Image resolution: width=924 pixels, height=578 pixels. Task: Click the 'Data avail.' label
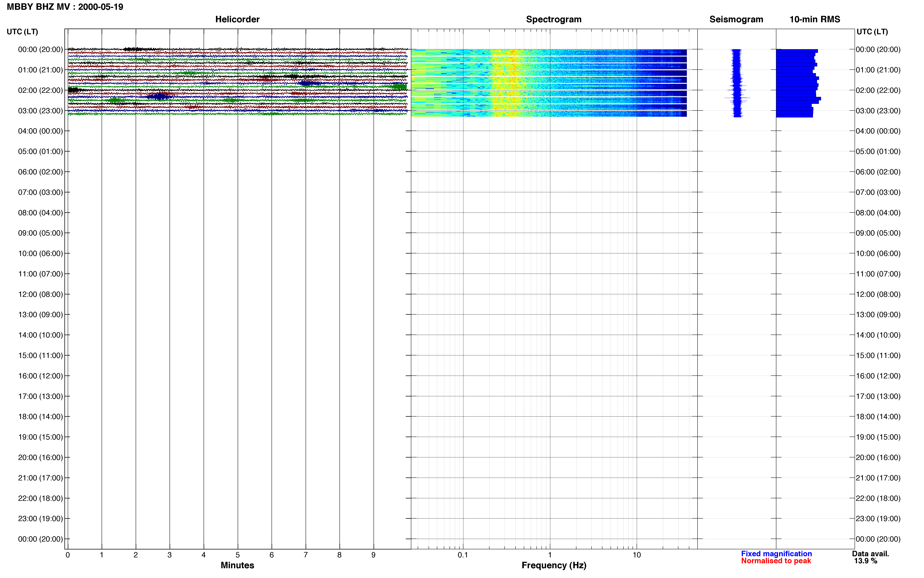coord(870,554)
